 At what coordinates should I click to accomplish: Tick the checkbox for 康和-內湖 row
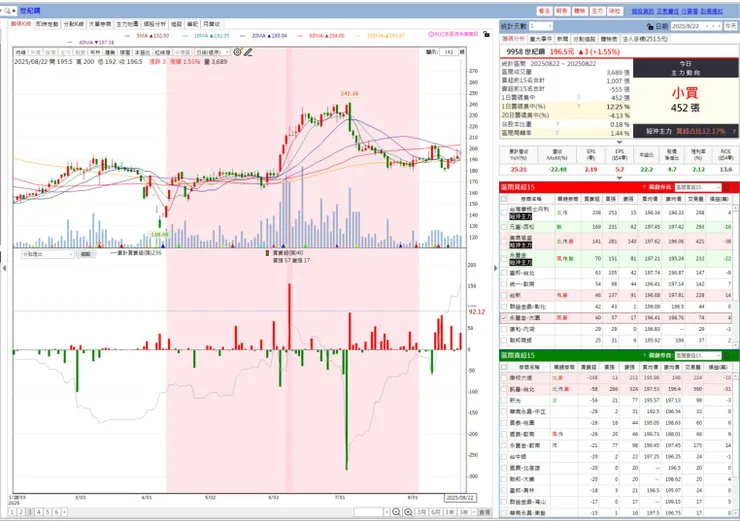click(504, 329)
